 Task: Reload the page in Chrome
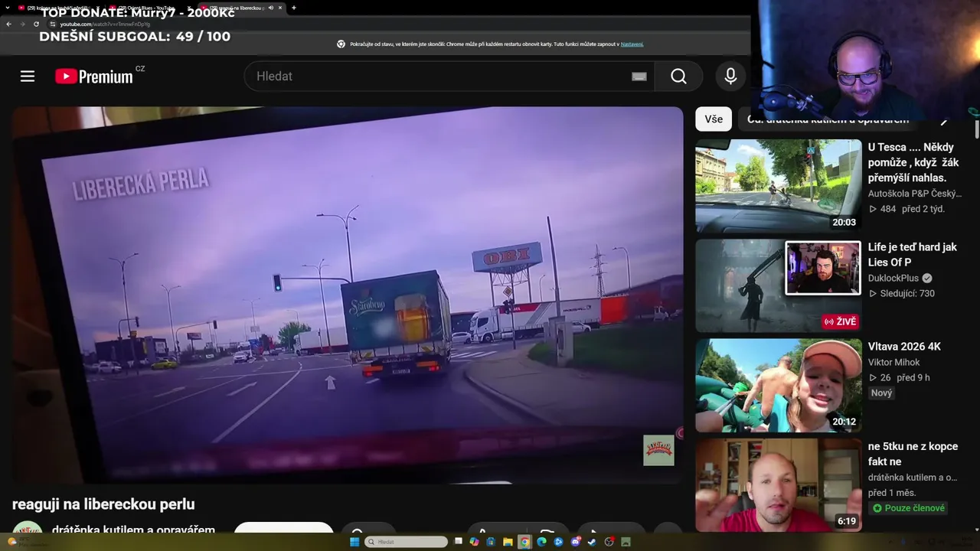pos(36,24)
